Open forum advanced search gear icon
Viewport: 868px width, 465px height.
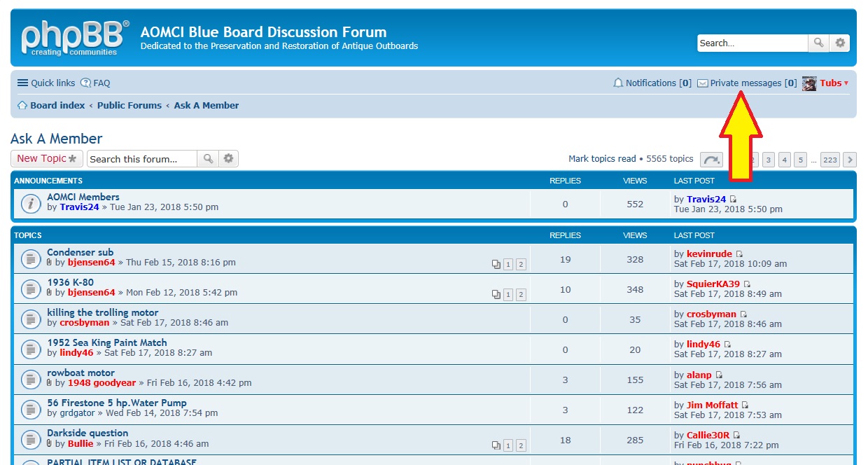(228, 159)
